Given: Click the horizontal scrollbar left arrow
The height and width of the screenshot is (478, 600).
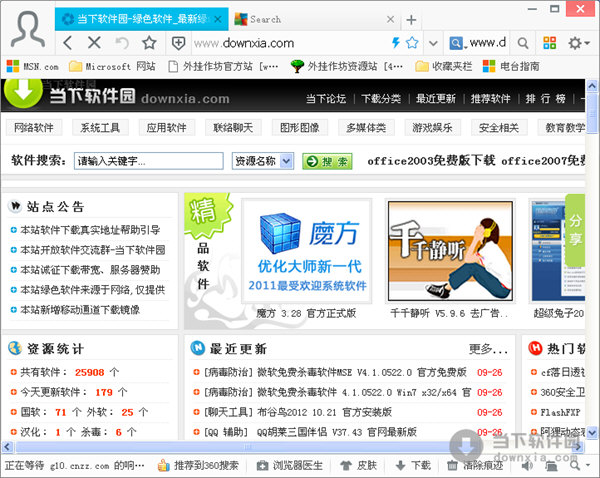Looking at the screenshot, I should [x=7, y=446].
